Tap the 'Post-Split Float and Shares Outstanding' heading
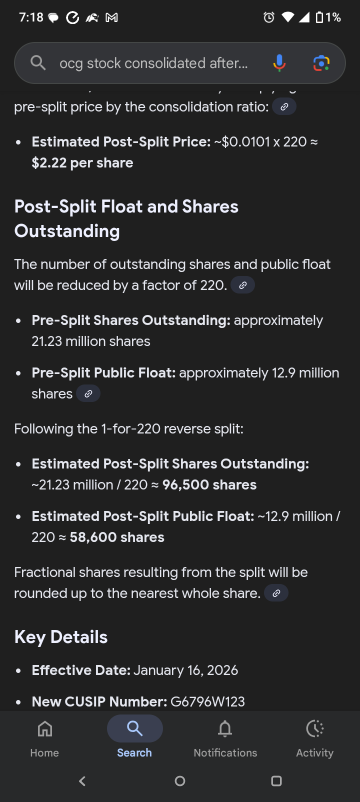 (x=126, y=219)
